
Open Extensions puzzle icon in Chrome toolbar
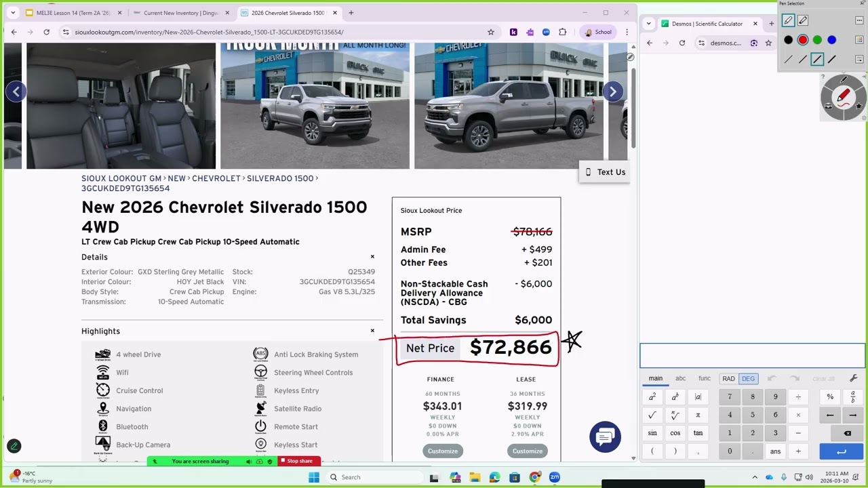[562, 32]
